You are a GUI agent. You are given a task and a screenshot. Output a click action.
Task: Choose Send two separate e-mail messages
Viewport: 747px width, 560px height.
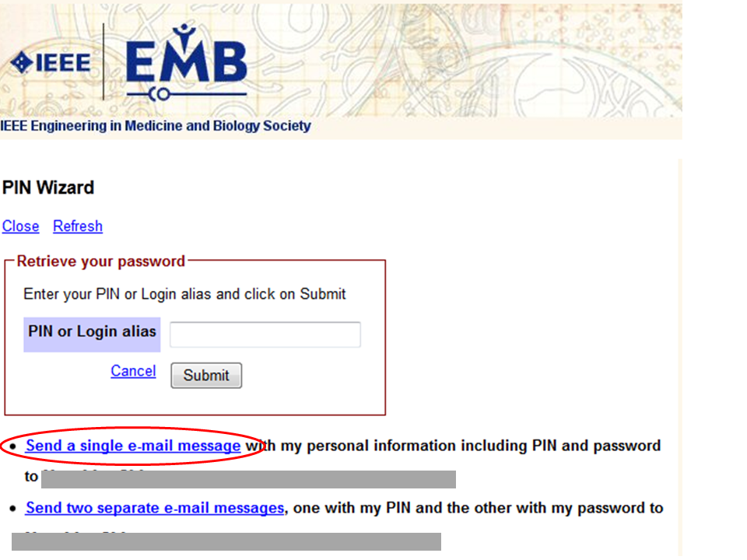[x=155, y=508]
